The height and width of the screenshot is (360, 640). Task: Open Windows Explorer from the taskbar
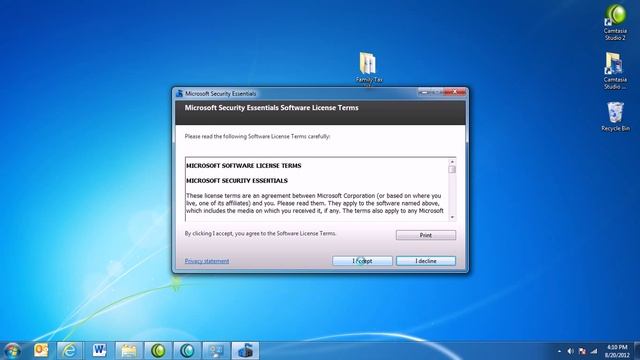[x=129, y=351]
